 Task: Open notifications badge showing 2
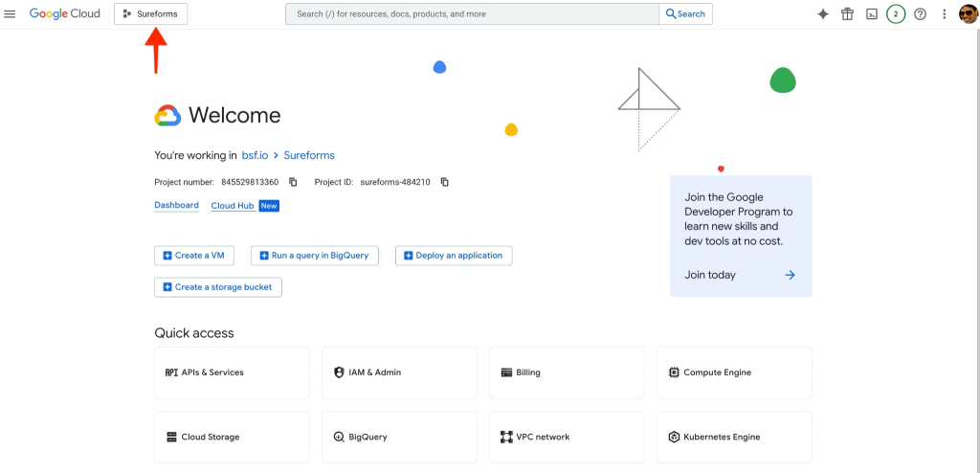click(x=896, y=13)
